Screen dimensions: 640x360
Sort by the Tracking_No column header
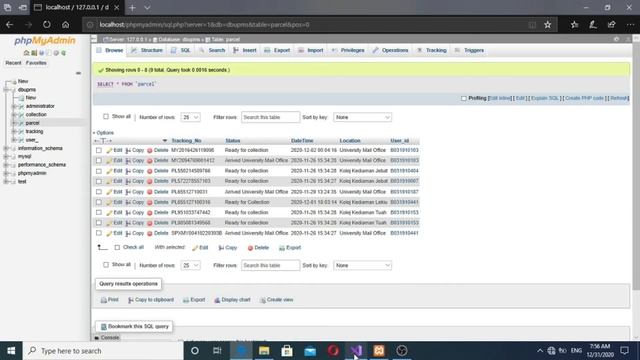point(186,141)
